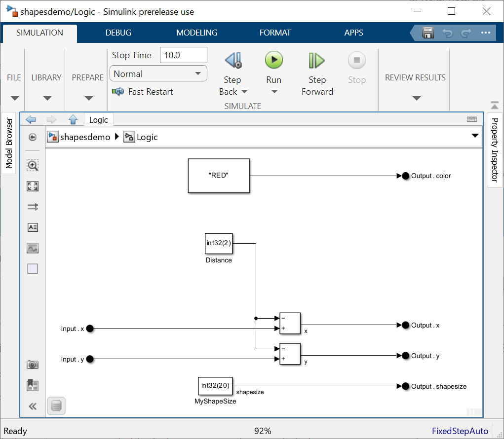Image resolution: width=504 pixels, height=439 pixels.
Task: Click the grayed forward navigation arrow
Action: (51, 120)
